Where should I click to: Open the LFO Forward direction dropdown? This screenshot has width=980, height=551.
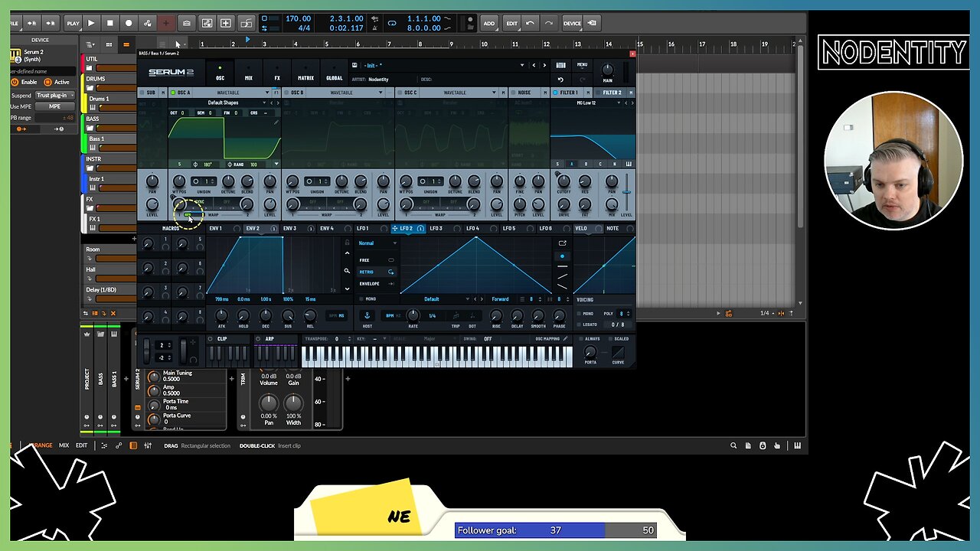500,299
